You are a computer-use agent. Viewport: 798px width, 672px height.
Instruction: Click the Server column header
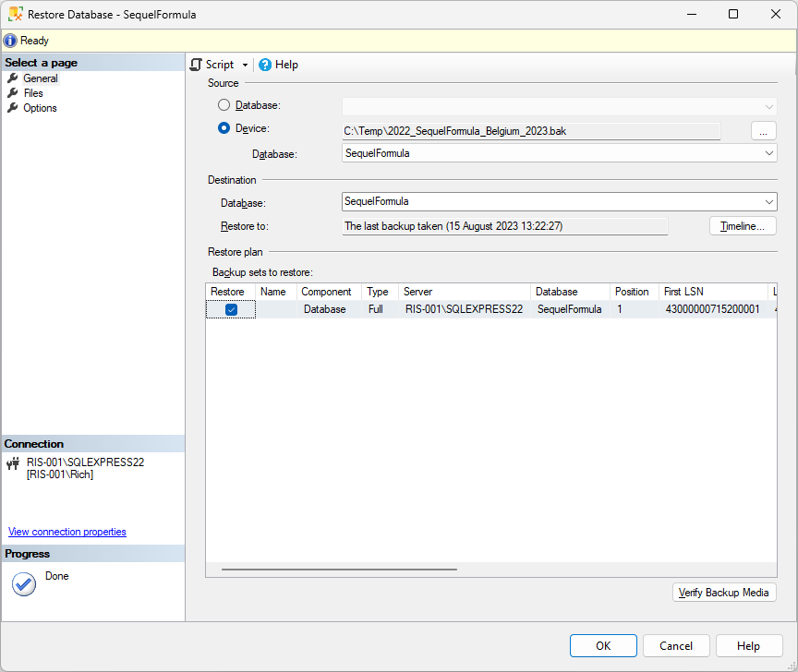465,292
